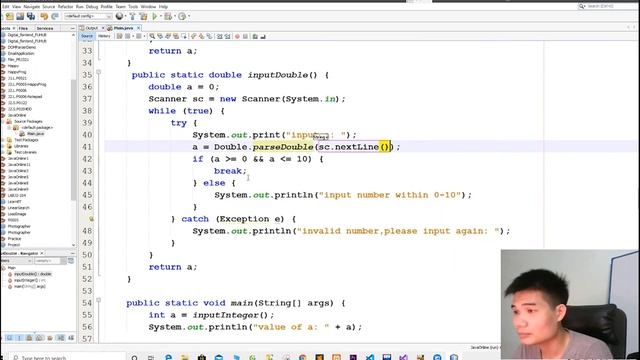
Task: Open the Navigator Members dropdown
Action: point(16,260)
